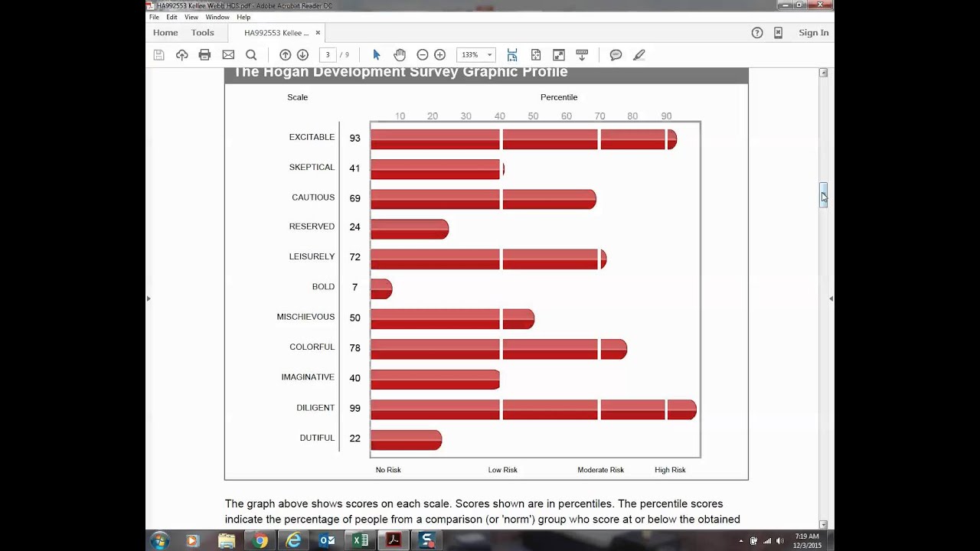Expand the left navigation pane arrow
Screen dimensions: 980x551
click(x=149, y=298)
